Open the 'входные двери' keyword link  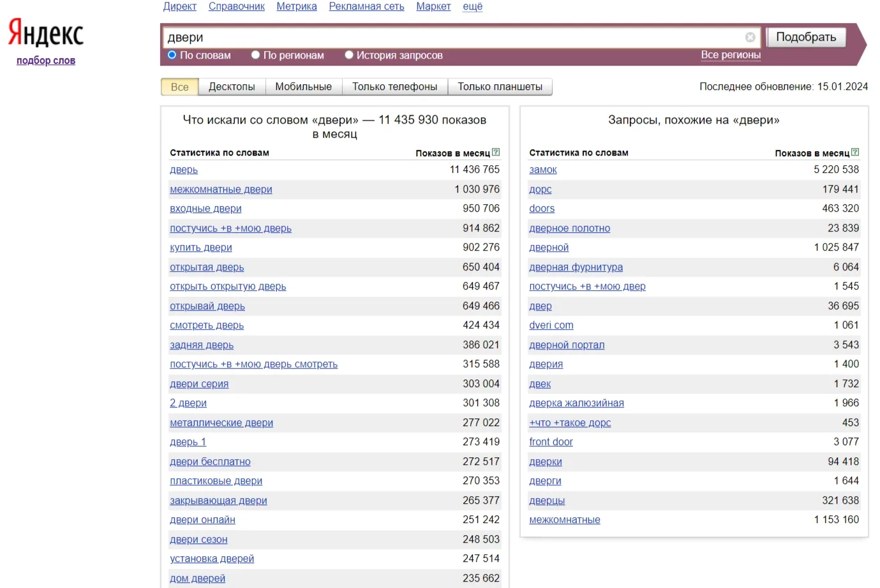tap(205, 209)
